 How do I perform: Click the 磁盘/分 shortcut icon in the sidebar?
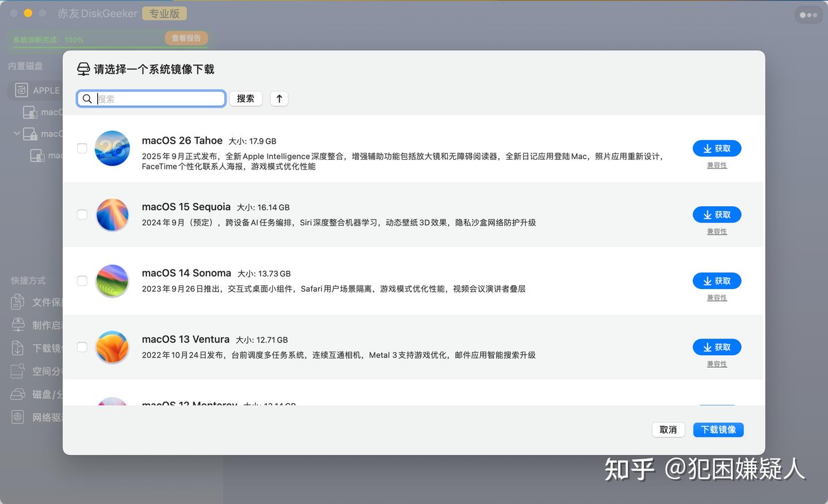point(18,394)
